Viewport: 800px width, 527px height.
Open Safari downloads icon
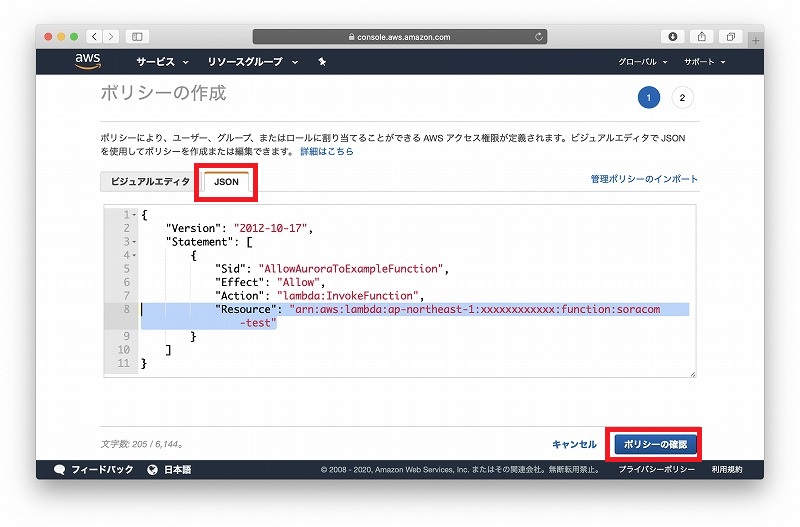click(x=672, y=37)
